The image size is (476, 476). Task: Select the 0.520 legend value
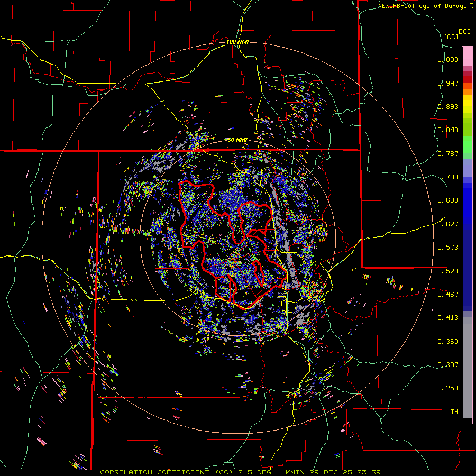[x=448, y=271]
